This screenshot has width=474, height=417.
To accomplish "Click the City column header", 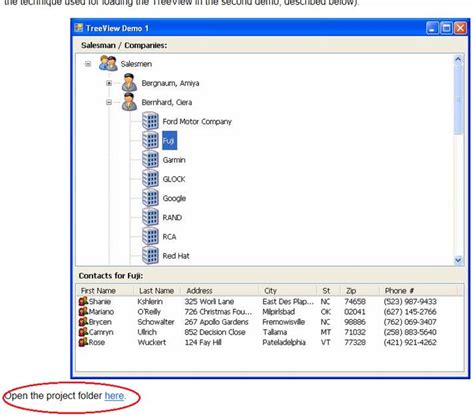I will coord(287,290).
